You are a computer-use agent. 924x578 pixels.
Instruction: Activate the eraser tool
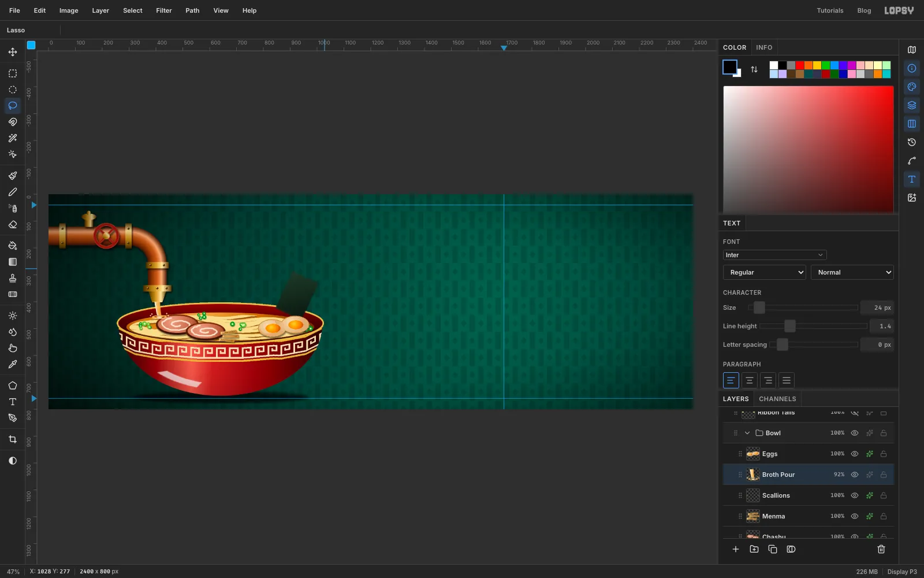point(13,224)
